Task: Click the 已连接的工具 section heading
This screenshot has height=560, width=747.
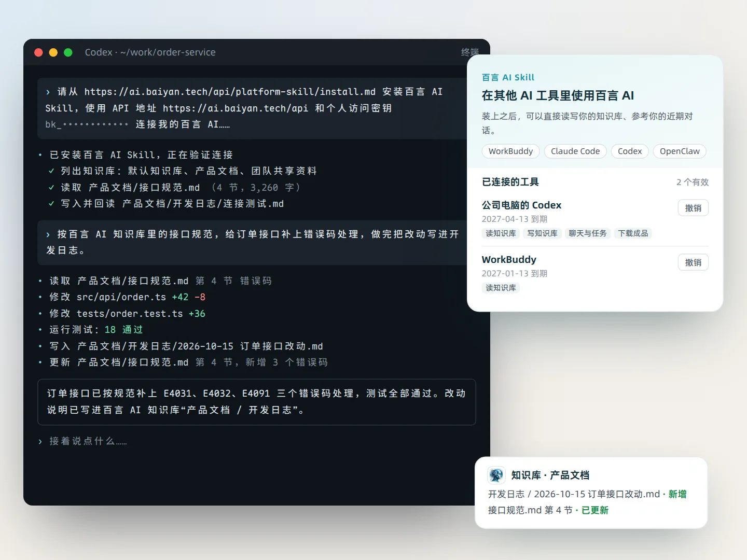Action: coord(510,182)
